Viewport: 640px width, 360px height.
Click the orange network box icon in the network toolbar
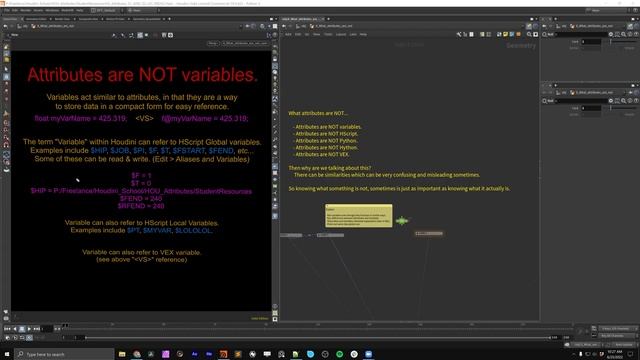(x=518, y=35)
